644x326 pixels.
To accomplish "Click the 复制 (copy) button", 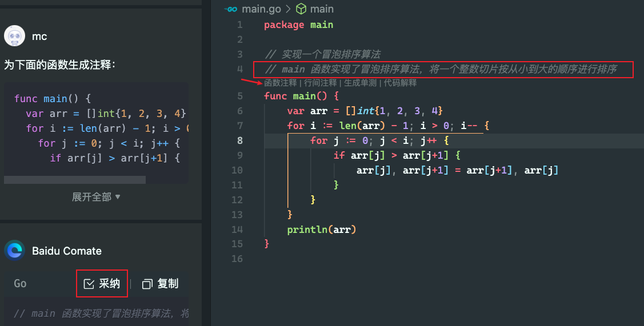I will tap(160, 283).
